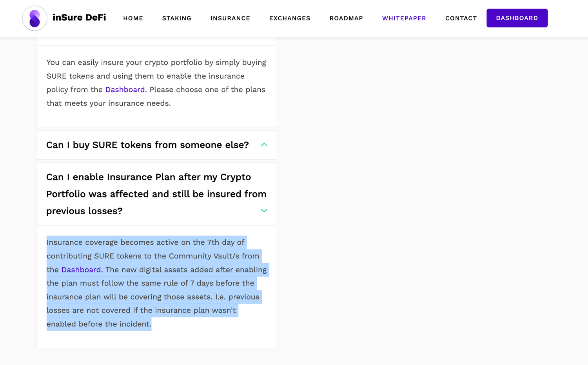The width and height of the screenshot is (588, 365).
Task: Follow the Dashboard link in highlighted answer
Action: [x=81, y=270]
